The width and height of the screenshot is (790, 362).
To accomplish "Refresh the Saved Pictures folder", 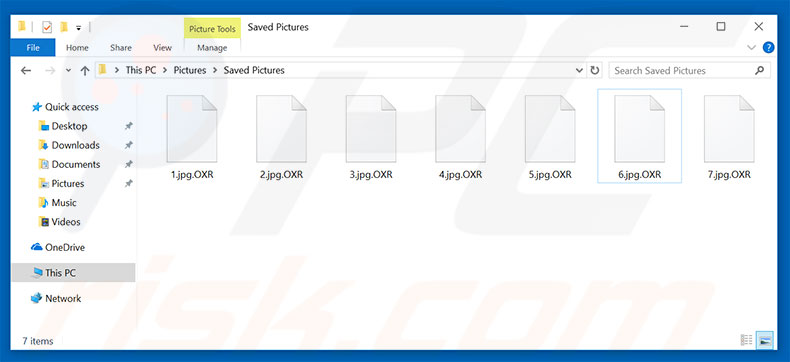I will coord(595,70).
